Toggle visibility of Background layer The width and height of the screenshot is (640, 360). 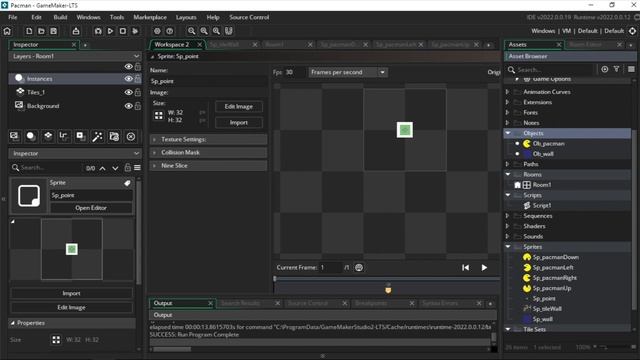click(129, 106)
